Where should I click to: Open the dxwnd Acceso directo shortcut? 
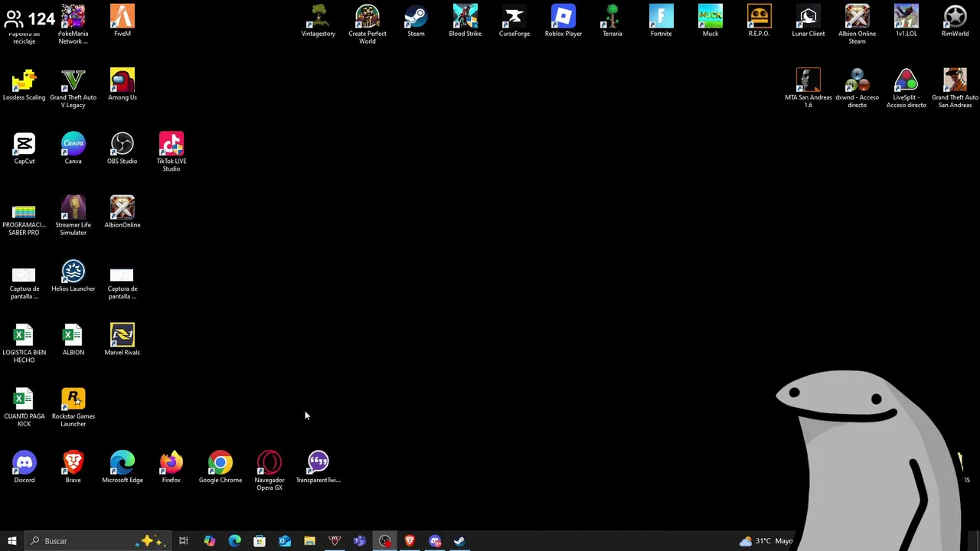[x=857, y=88]
